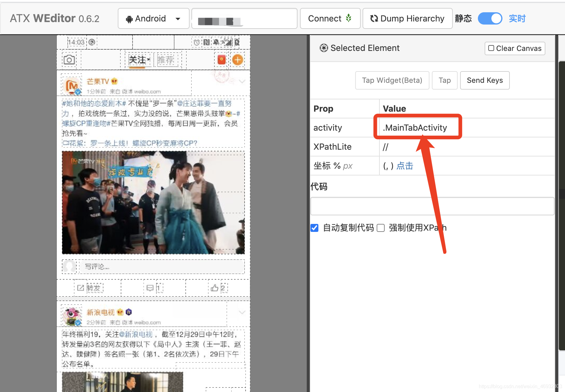
Task: Click the Send Keys button
Action: coord(485,80)
